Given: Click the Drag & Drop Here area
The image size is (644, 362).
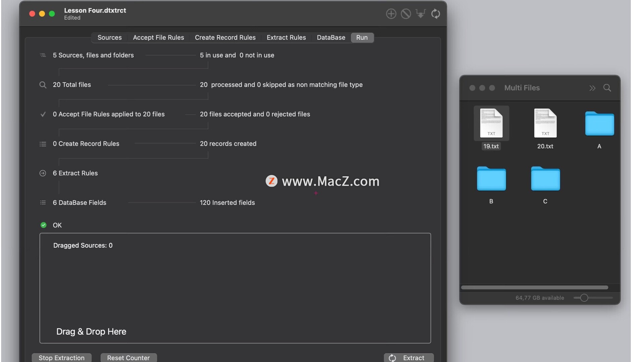Looking at the screenshot, I should [235, 288].
